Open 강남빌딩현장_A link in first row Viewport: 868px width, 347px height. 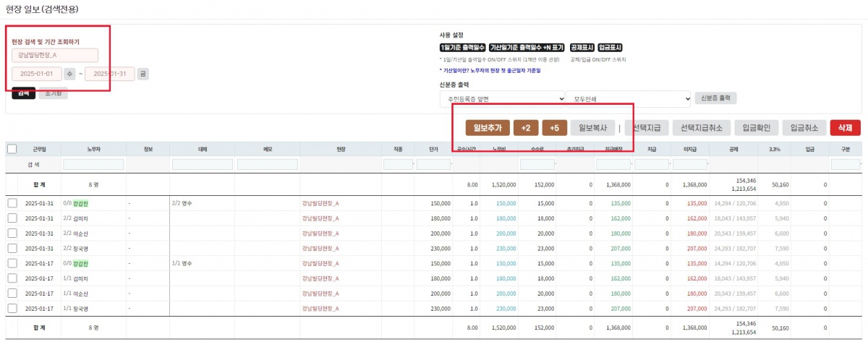(x=320, y=204)
